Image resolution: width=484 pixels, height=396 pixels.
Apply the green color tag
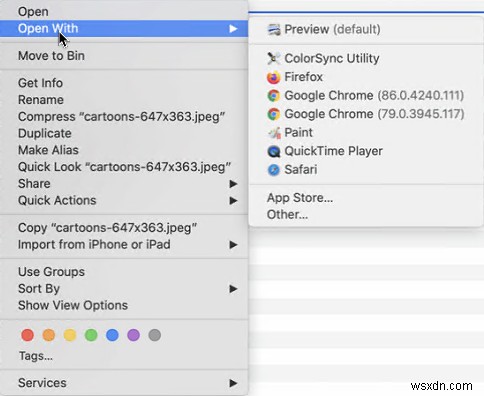pyautogui.click(x=91, y=335)
